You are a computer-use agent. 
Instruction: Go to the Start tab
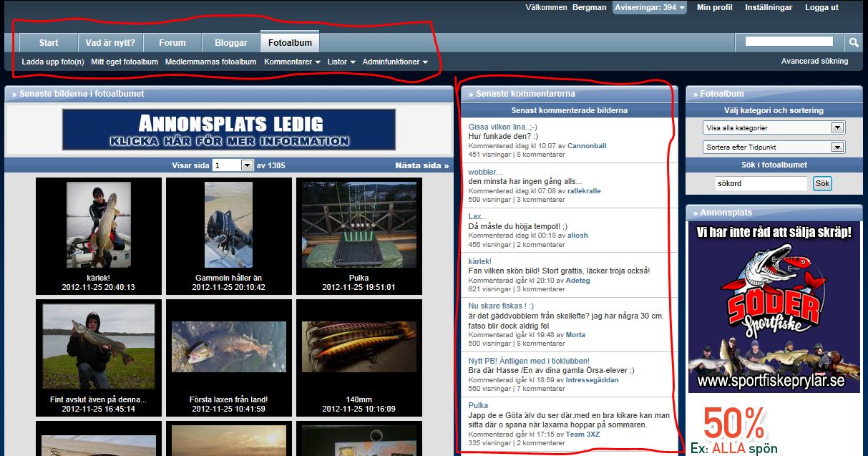click(x=49, y=43)
